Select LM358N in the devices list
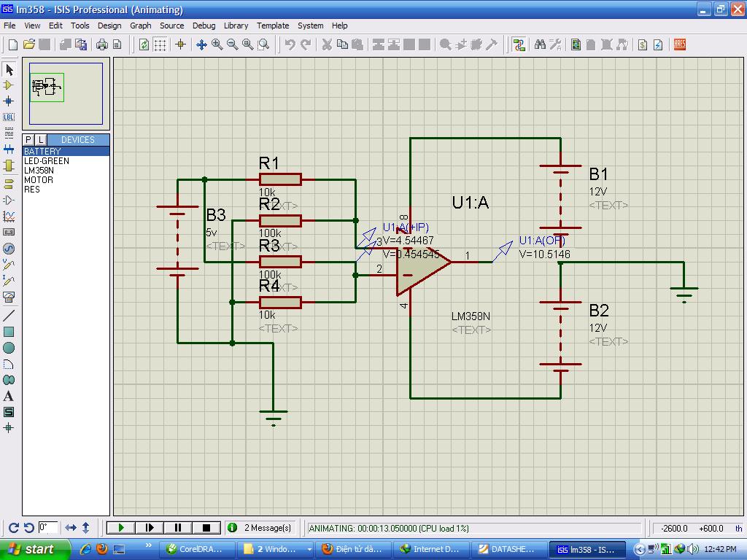This screenshot has width=747, height=560. pos(39,171)
